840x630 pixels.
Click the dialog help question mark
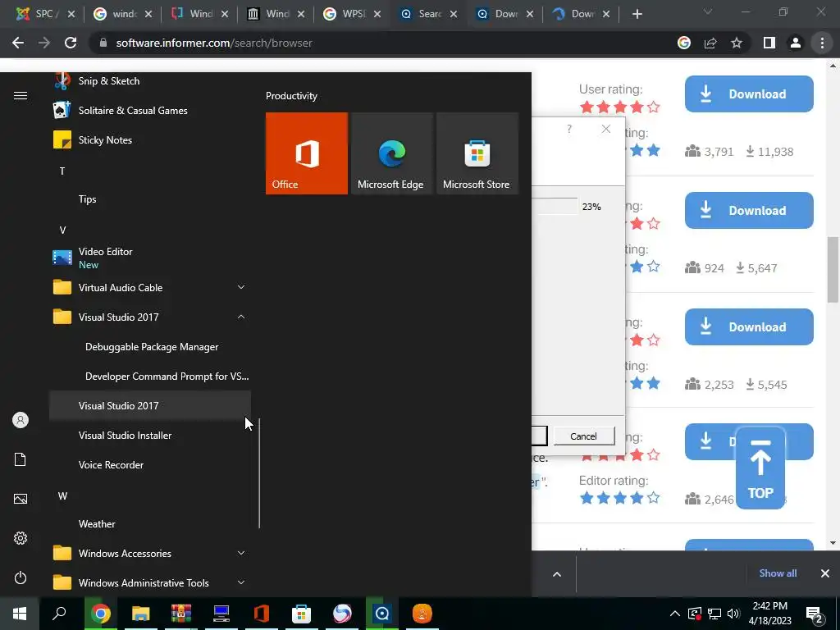(x=569, y=129)
